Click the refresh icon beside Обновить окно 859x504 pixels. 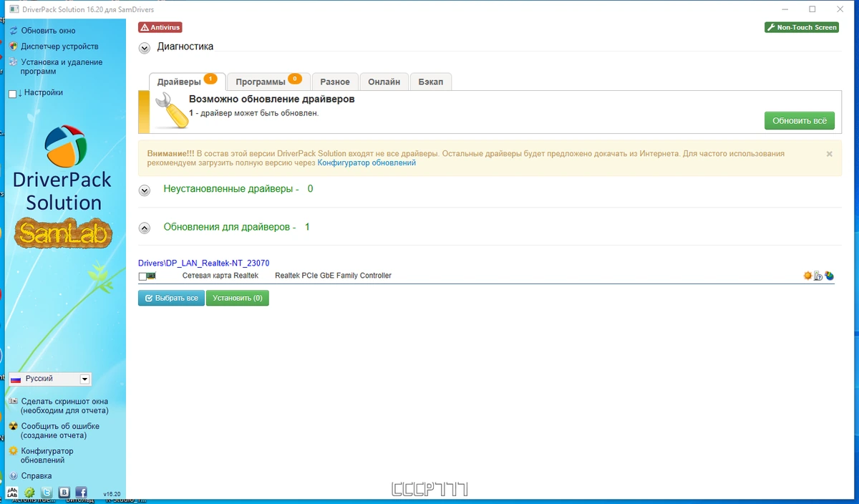(x=13, y=31)
